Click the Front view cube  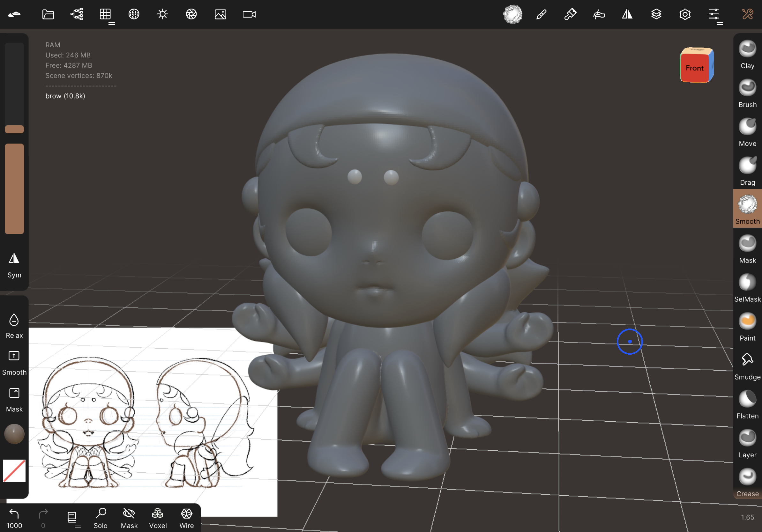click(x=695, y=67)
